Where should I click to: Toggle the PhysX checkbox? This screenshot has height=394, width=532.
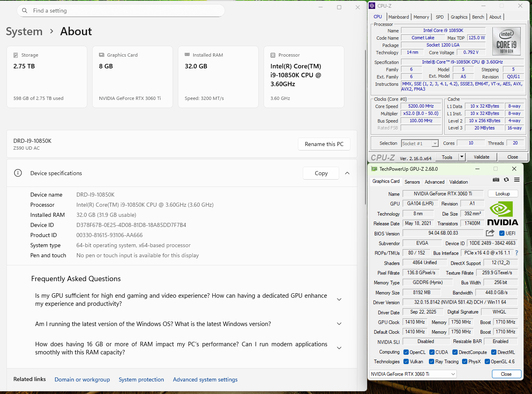[x=464, y=362]
